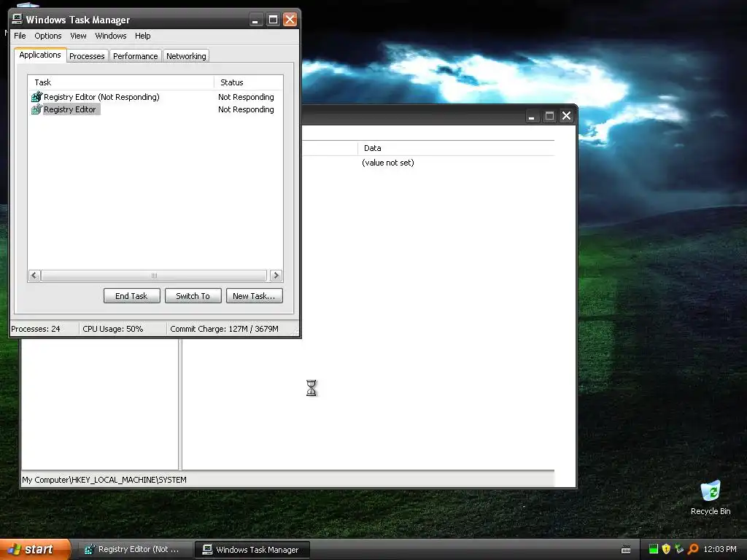The width and height of the screenshot is (747, 560).
Task: Click the icon of the highlighted Registry Editor task
Action: (36, 109)
